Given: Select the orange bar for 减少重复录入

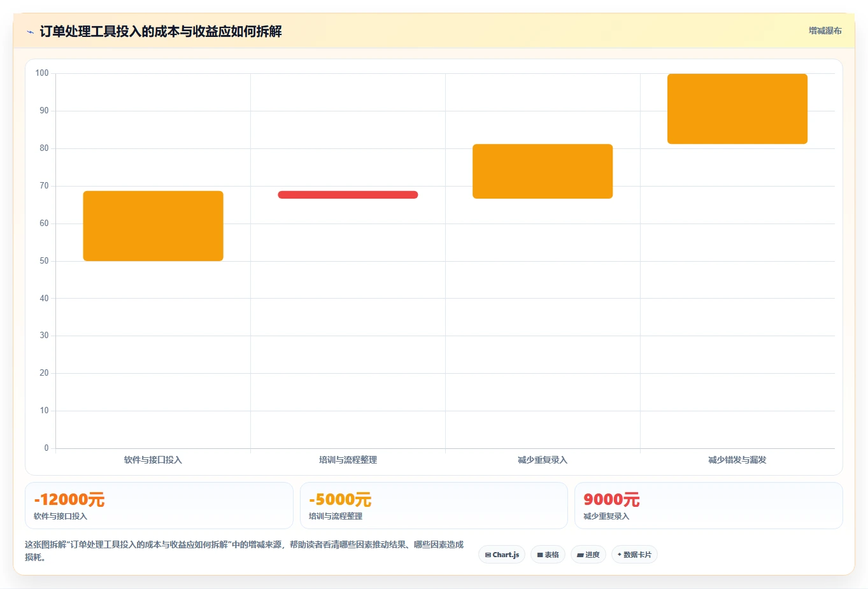Looking at the screenshot, I should tap(543, 171).
